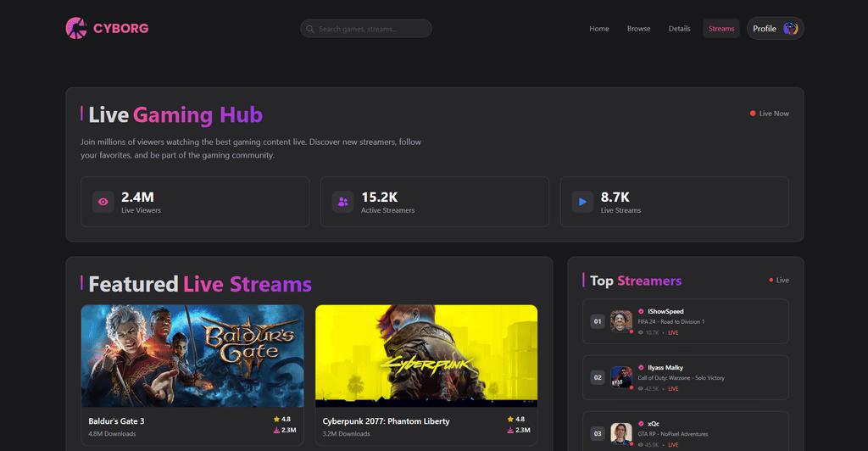868x451 pixels.
Task: Click the star rating icon on Baldur's Gate 3
Action: (x=277, y=420)
